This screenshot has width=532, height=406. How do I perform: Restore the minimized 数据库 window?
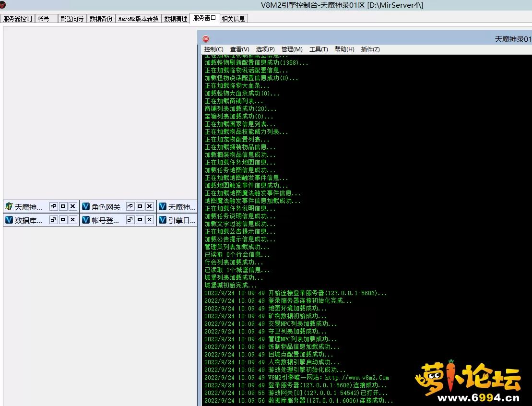click(53, 220)
